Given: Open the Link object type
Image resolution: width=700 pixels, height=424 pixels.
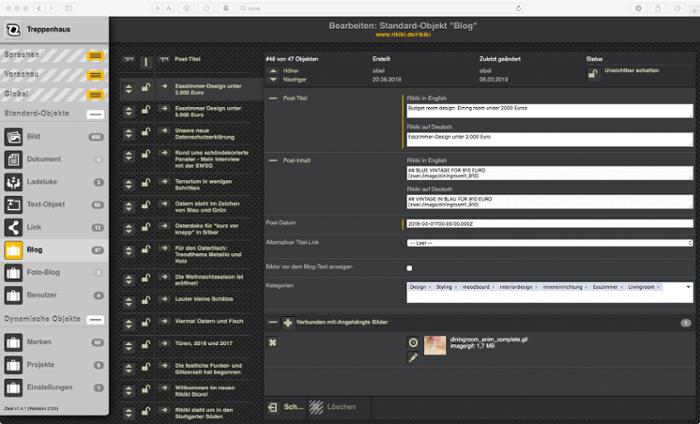Looking at the screenshot, I should tap(54, 228).
